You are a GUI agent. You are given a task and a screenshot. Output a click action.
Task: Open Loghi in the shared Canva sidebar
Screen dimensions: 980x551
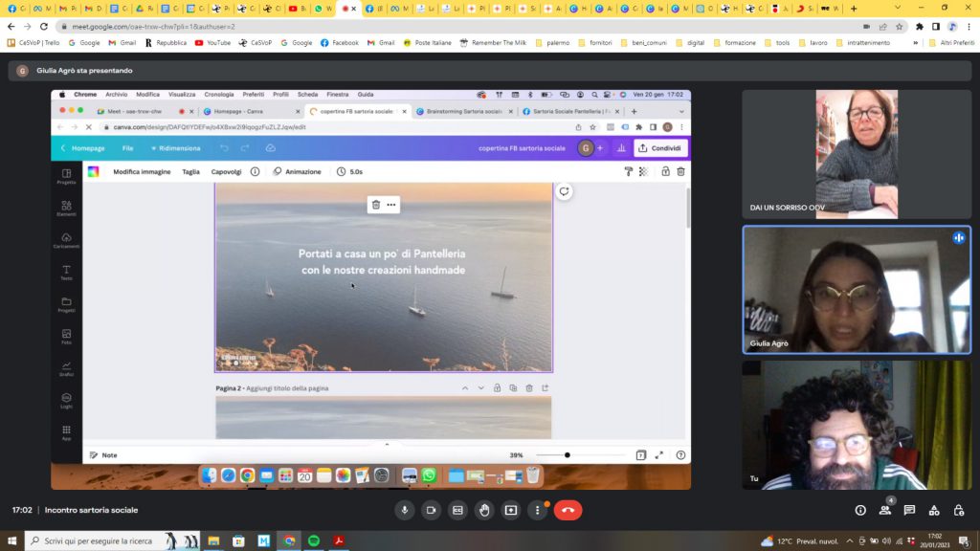click(66, 401)
